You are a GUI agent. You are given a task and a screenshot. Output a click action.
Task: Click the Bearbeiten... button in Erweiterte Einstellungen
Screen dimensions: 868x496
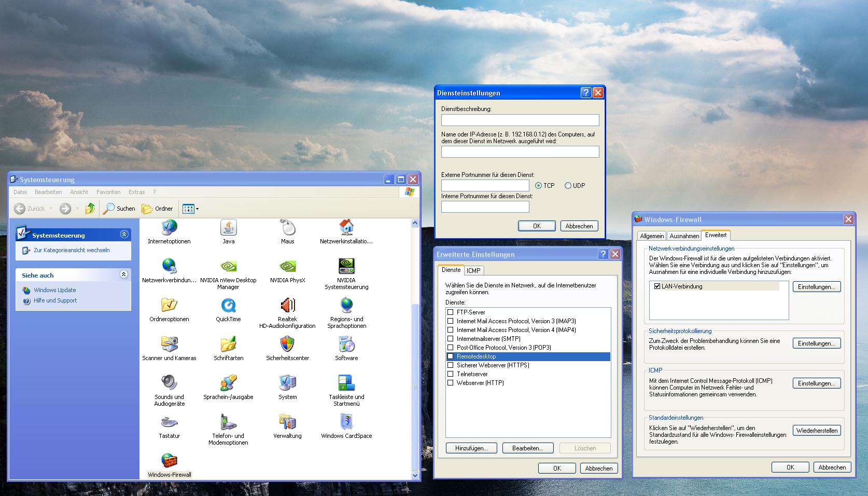tap(528, 448)
